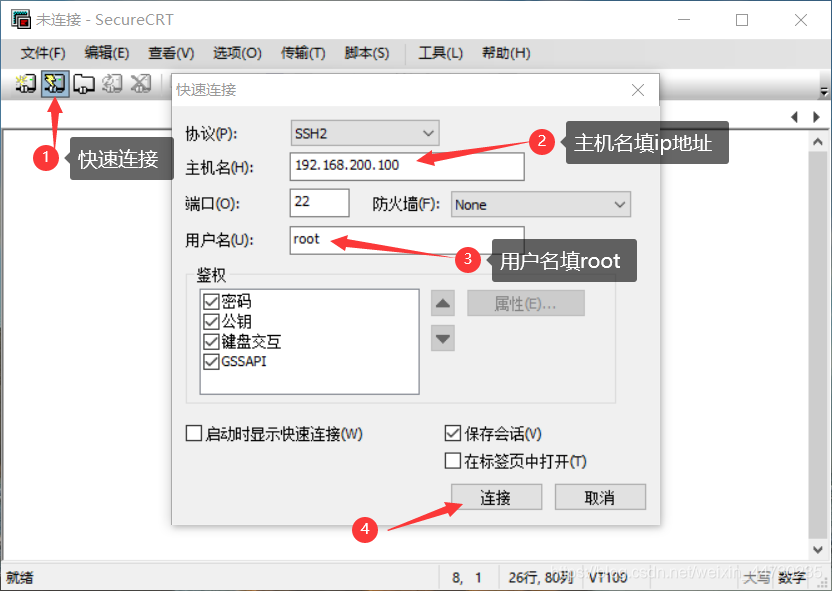Open the 防火墙 None dropdown

click(541, 205)
